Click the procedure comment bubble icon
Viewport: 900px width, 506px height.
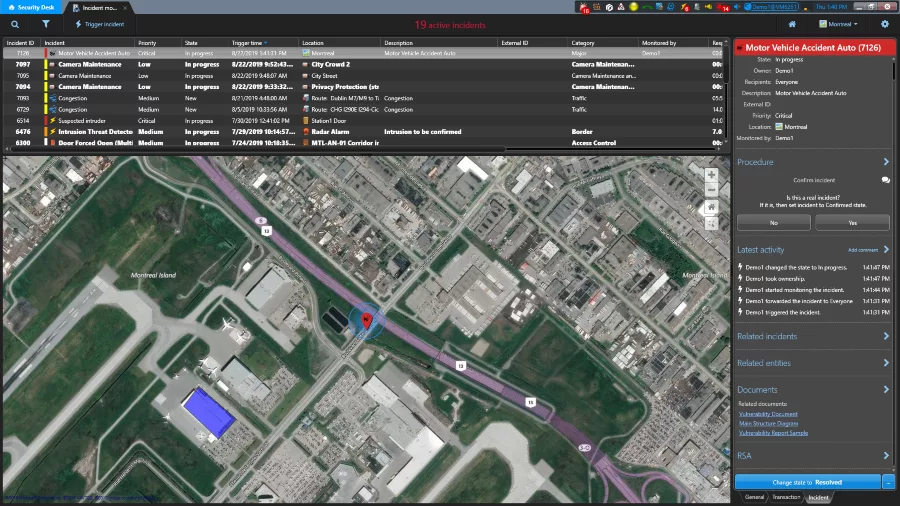pyautogui.click(x=885, y=180)
